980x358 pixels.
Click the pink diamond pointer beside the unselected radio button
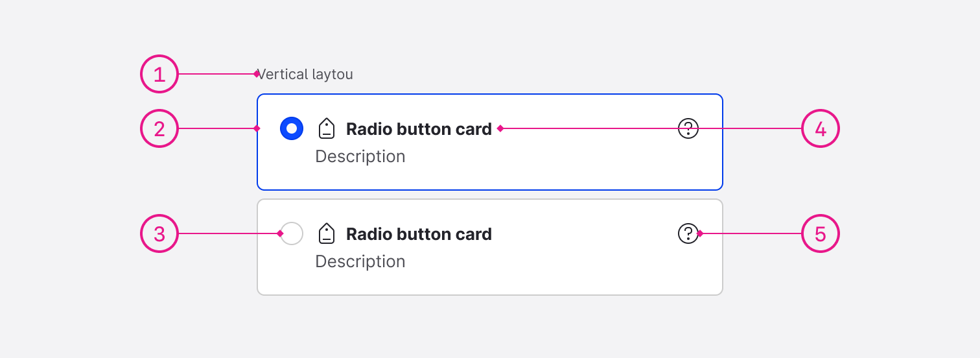coord(280,233)
